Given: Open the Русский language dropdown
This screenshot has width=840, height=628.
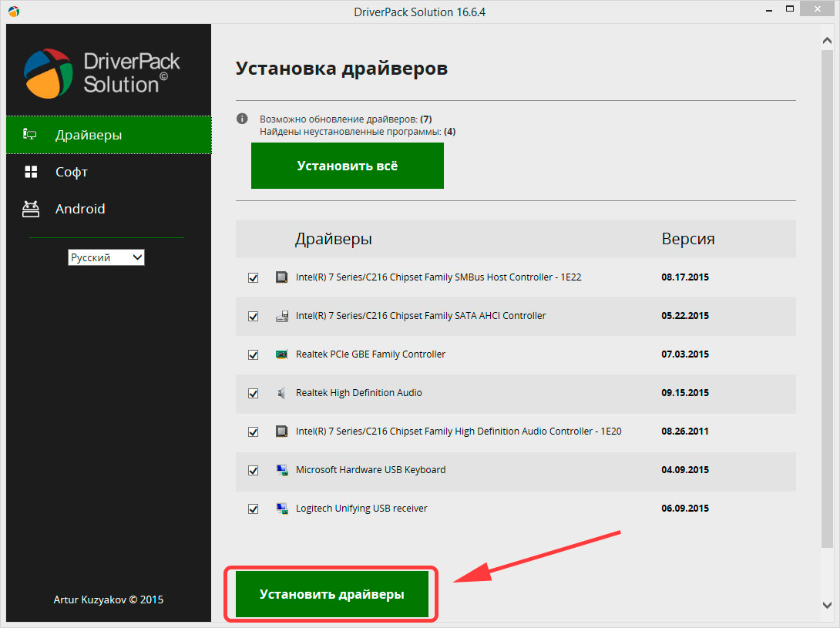Looking at the screenshot, I should coord(106,257).
